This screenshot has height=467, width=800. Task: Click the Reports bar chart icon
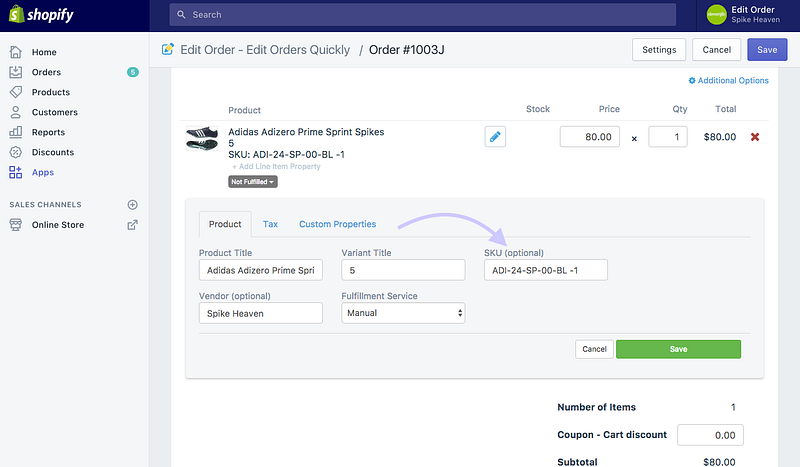16,132
